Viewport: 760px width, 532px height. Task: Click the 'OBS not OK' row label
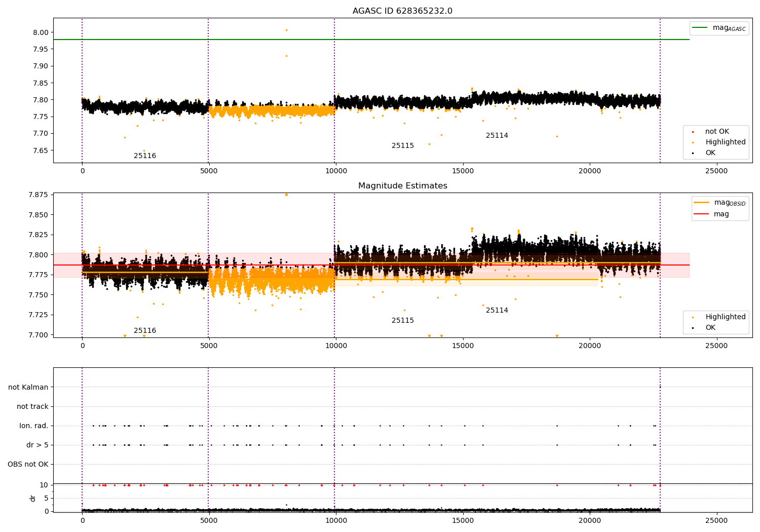[x=28, y=464]
